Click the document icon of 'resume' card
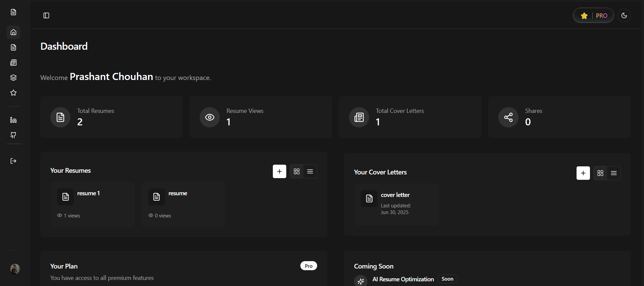 [157, 197]
